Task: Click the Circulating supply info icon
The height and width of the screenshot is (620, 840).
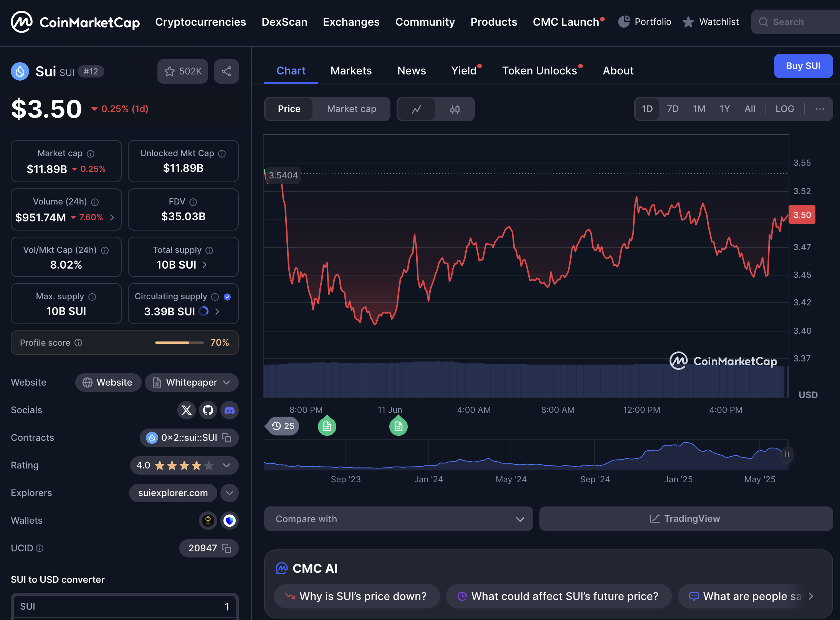Action: point(215,297)
